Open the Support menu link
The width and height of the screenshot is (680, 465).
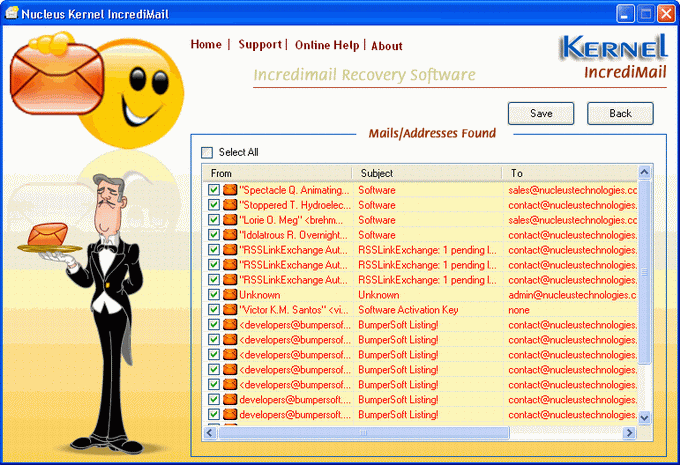coord(260,45)
